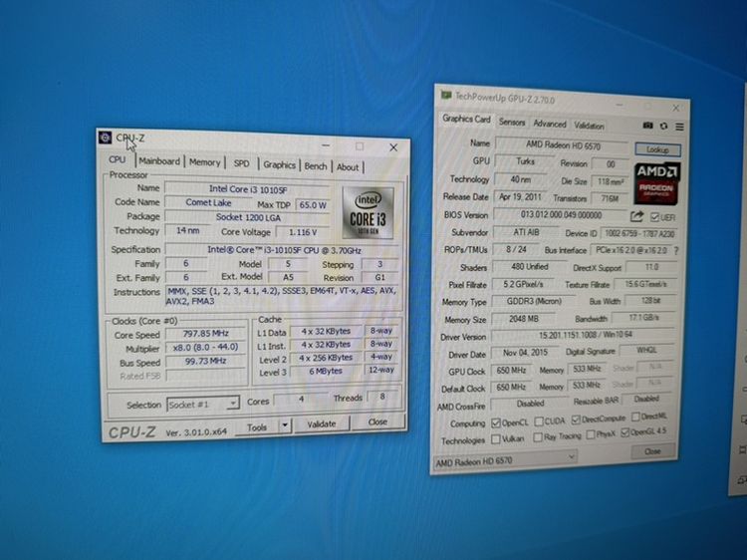Toggle the Vulkan checkbox
The width and height of the screenshot is (747, 560).
tap(495, 438)
